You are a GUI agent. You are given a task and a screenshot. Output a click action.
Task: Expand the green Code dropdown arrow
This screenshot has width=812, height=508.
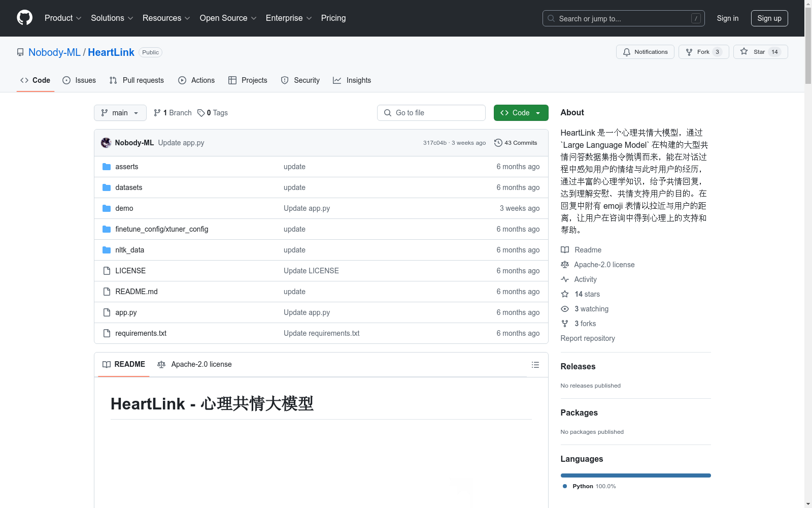pyautogui.click(x=537, y=112)
